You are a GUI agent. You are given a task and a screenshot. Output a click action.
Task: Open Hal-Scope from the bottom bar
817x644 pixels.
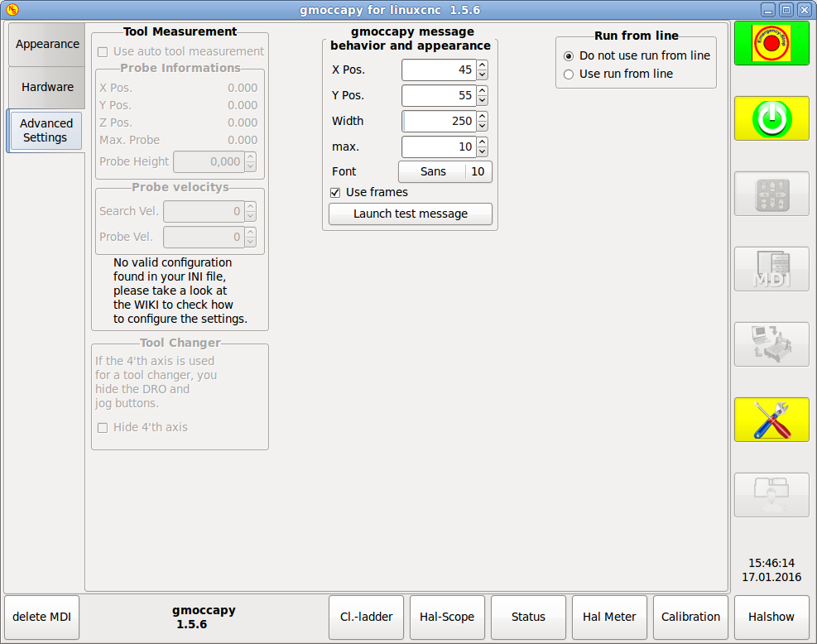coord(447,617)
